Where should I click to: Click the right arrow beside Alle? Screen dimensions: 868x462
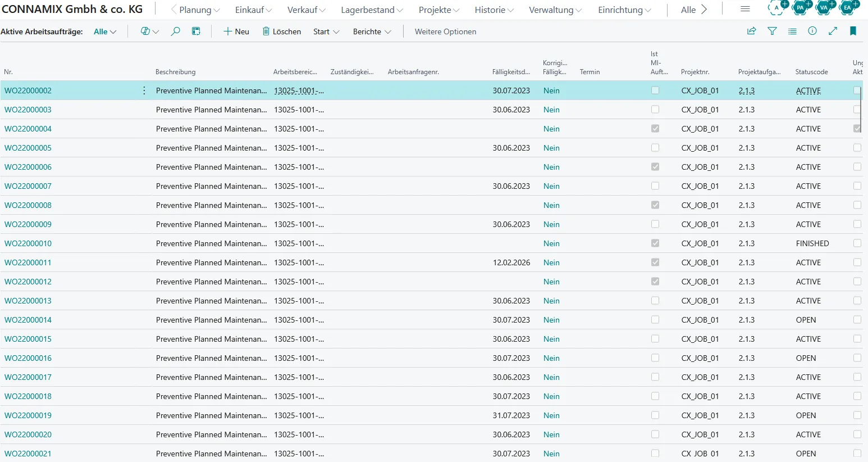(x=704, y=10)
